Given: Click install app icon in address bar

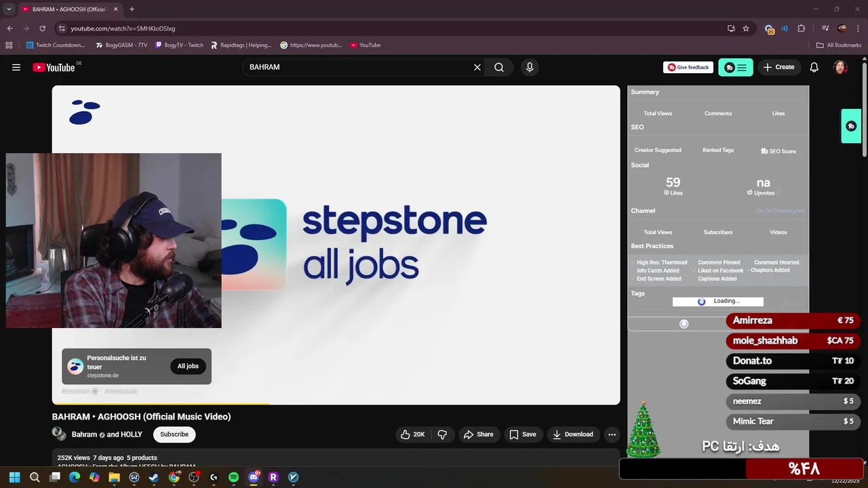Looking at the screenshot, I should pyautogui.click(x=731, y=28).
